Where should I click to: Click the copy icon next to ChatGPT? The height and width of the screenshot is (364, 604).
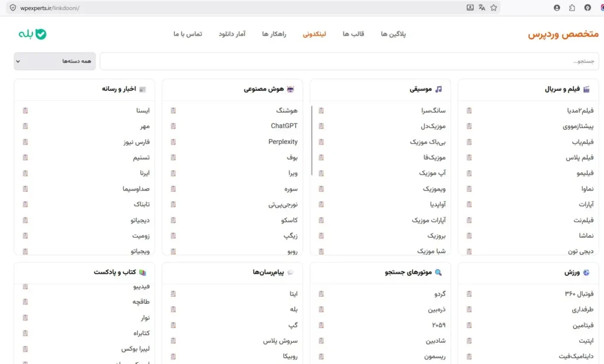[x=173, y=126]
